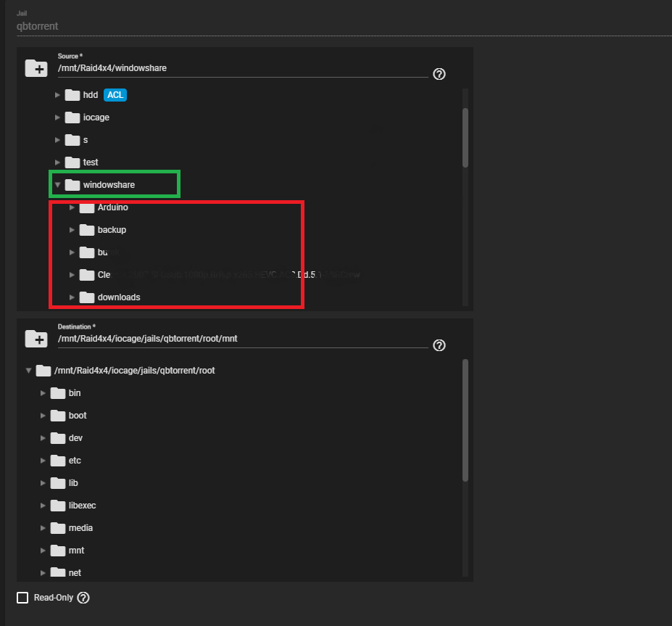The image size is (672, 626).
Task: Select the /mnt/Raid4x4/iocage/jails/qbtorrent/root entry
Action: coord(135,371)
